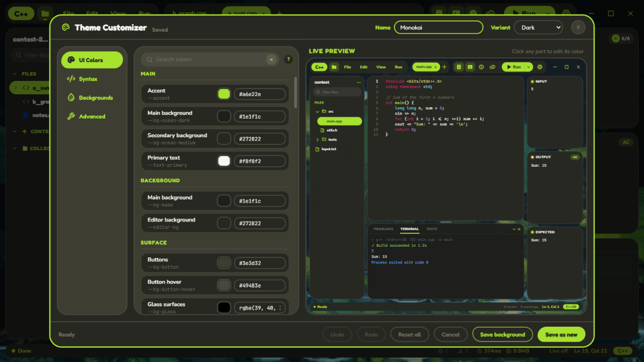Click the close icon in preview window
The width and height of the screenshot is (644, 362).
[x=579, y=67]
